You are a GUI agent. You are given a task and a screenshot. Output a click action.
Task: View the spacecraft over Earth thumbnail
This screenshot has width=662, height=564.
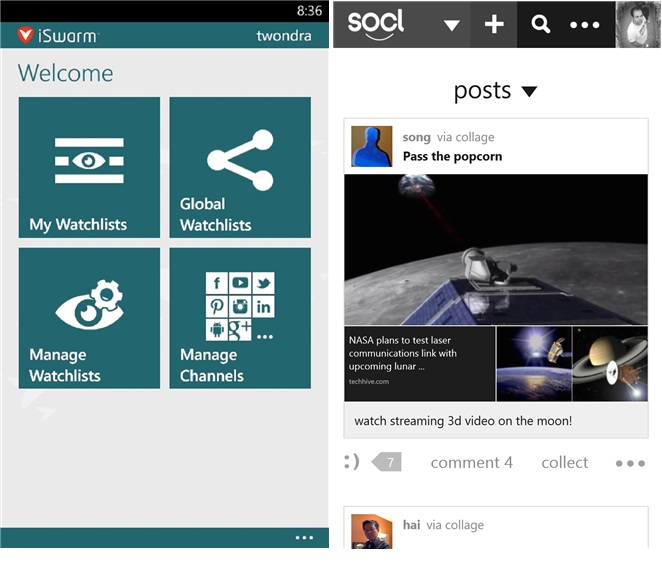[x=534, y=363]
